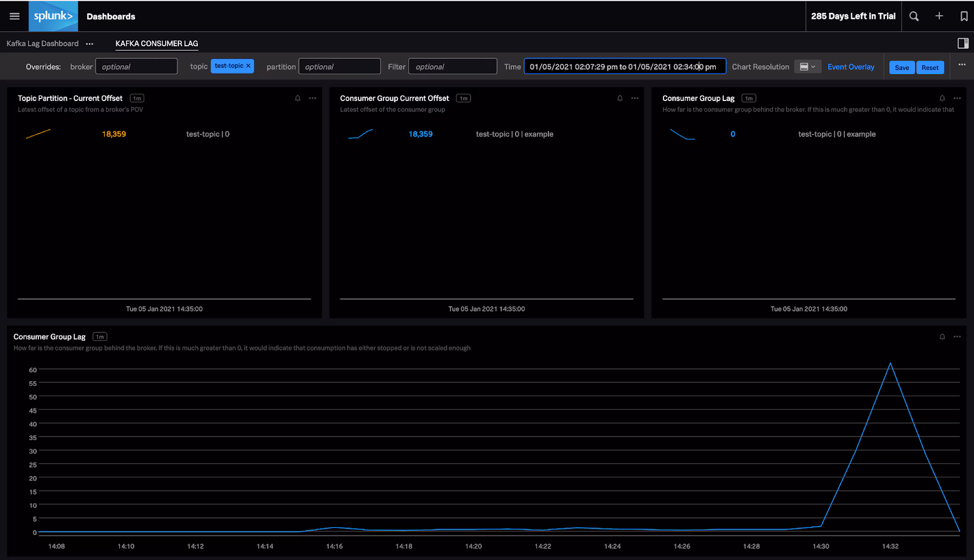The width and height of the screenshot is (974, 560).
Task: Click the Save button
Action: click(x=902, y=68)
